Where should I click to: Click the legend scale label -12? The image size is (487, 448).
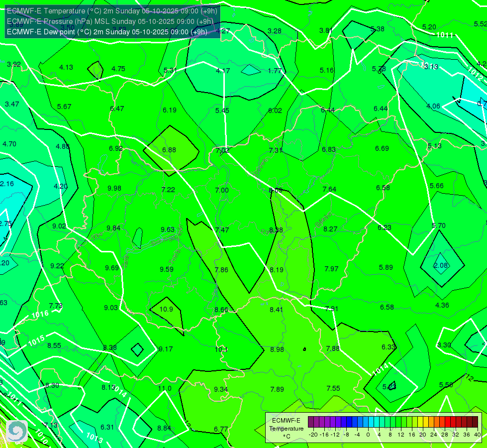click(334, 435)
